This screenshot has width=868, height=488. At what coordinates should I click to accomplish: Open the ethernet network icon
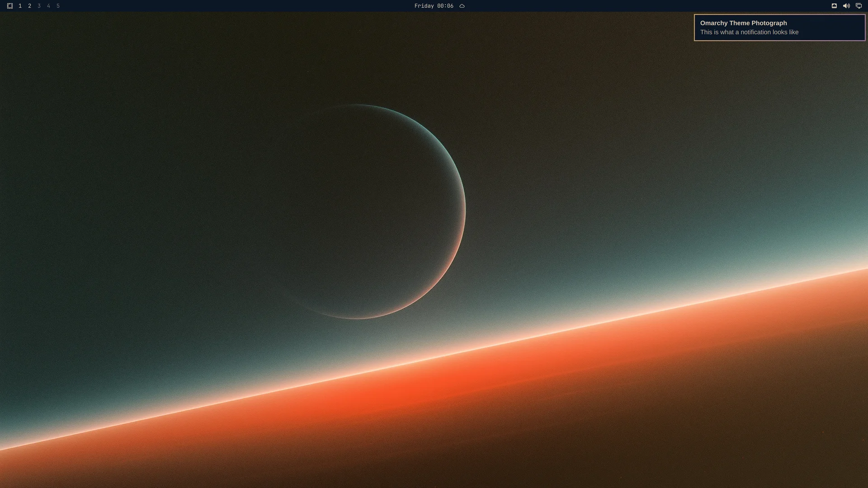[x=834, y=6]
